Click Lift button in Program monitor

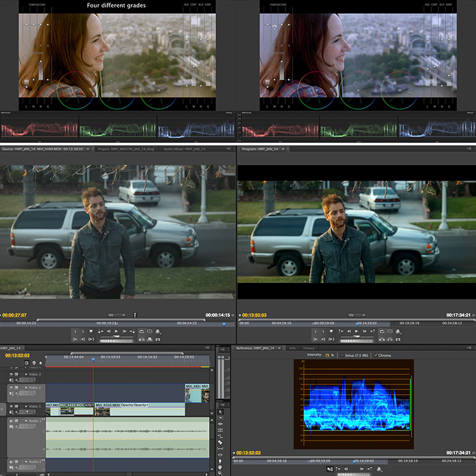pos(382,339)
